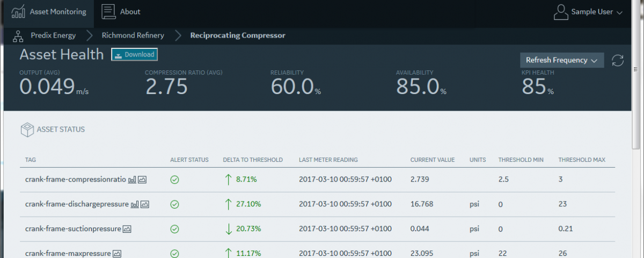Click the current value 2.739
Image resolution: width=644 pixels, height=258 pixels.
[420, 180]
